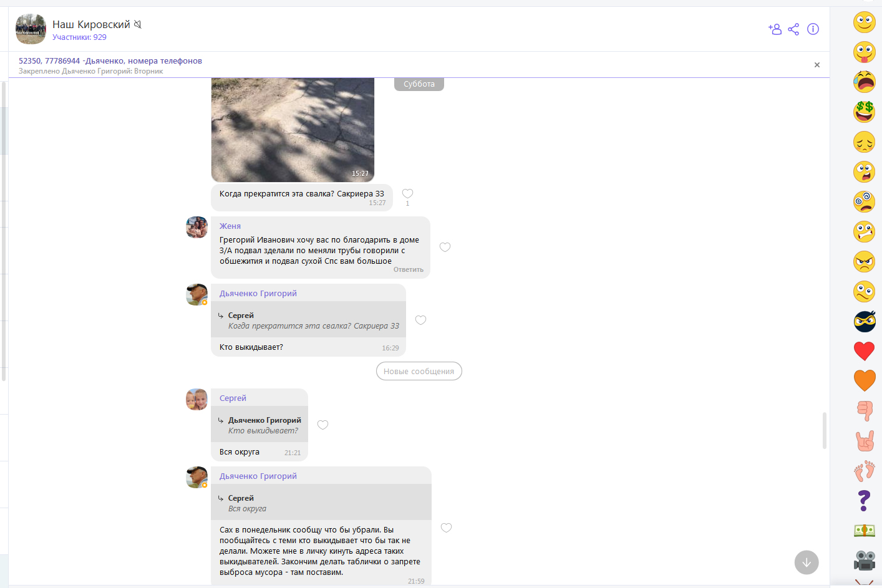Viewport: 882px width, 588px height.
Task: Pick the orange heart sticker
Action: pyautogui.click(x=864, y=380)
